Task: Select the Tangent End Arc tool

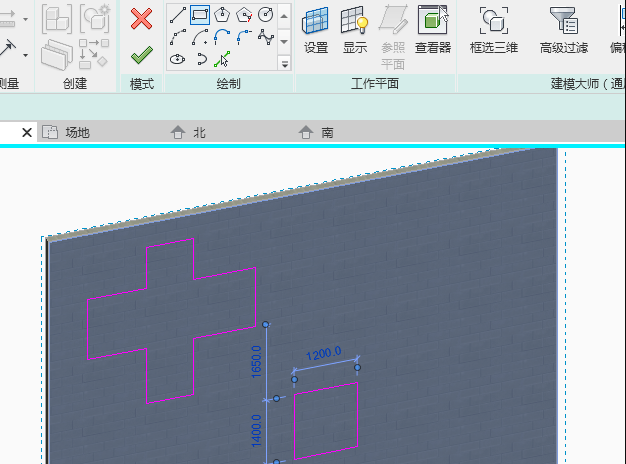Action: click(222, 37)
